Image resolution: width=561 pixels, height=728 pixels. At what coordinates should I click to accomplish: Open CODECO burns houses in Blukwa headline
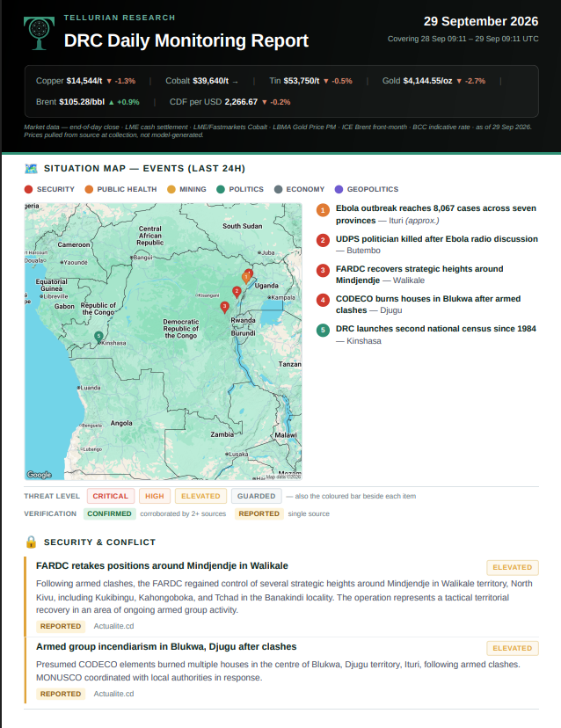pos(427,304)
